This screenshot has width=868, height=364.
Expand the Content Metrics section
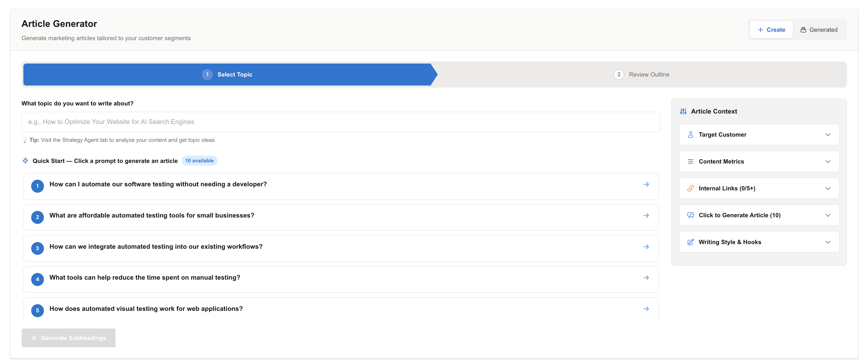pos(828,161)
